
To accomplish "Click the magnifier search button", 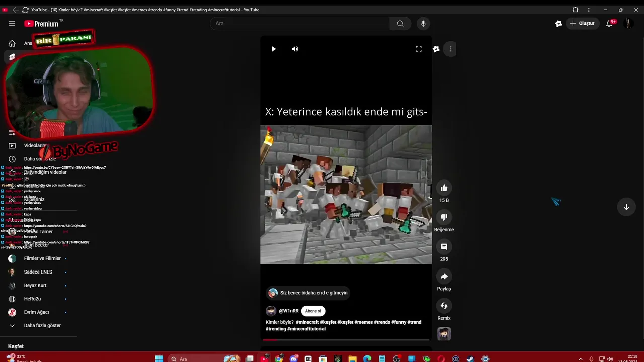I will [400, 23].
